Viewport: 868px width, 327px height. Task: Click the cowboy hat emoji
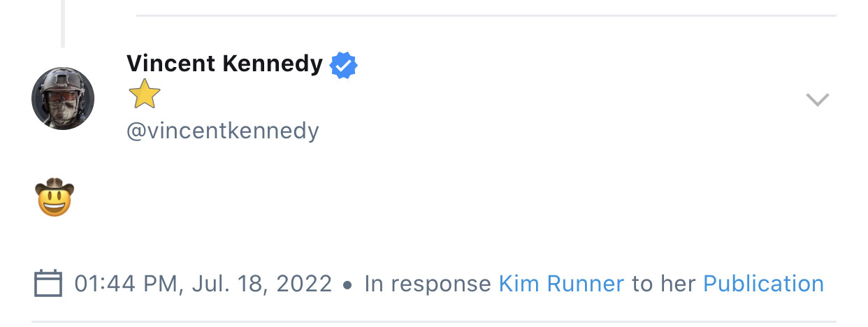click(x=55, y=196)
